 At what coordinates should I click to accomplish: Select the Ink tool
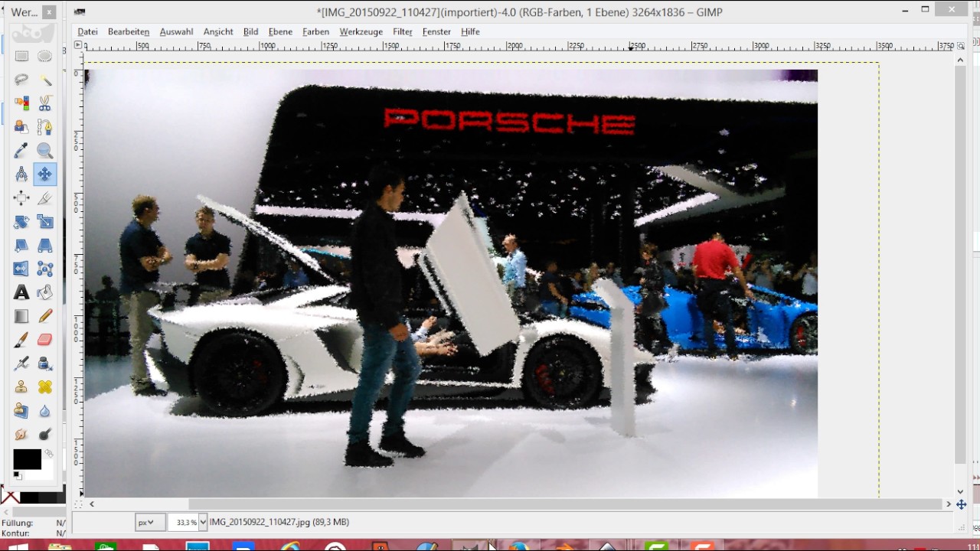coord(45,364)
